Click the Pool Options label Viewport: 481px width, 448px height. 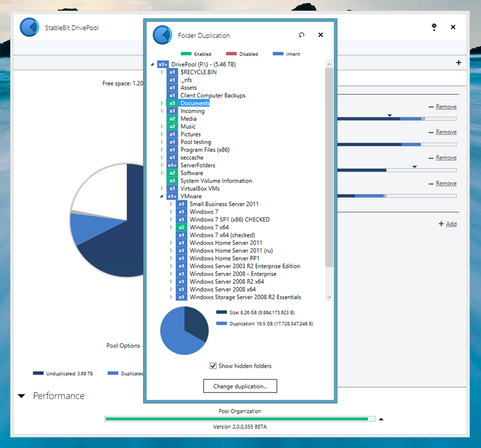[x=123, y=345]
